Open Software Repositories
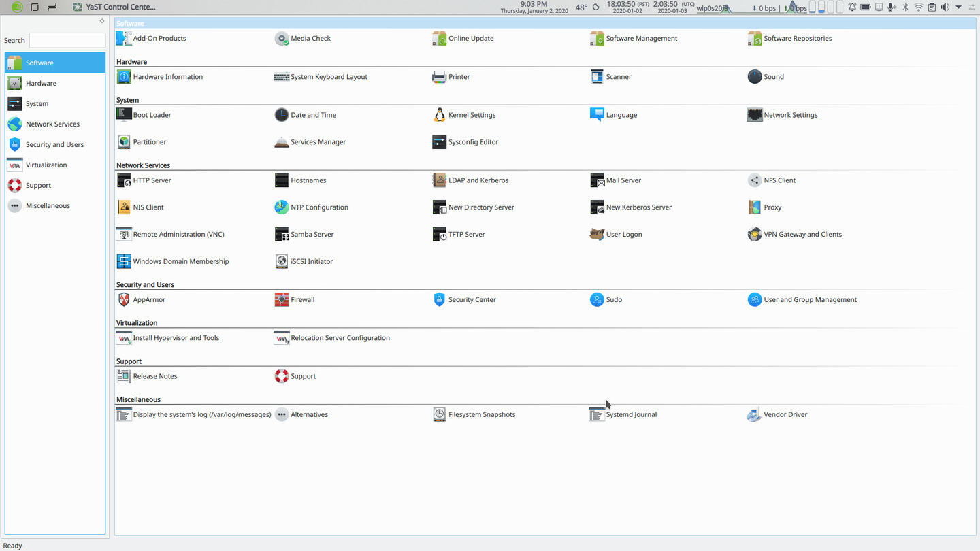980x551 pixels. [x=789, y=39]
